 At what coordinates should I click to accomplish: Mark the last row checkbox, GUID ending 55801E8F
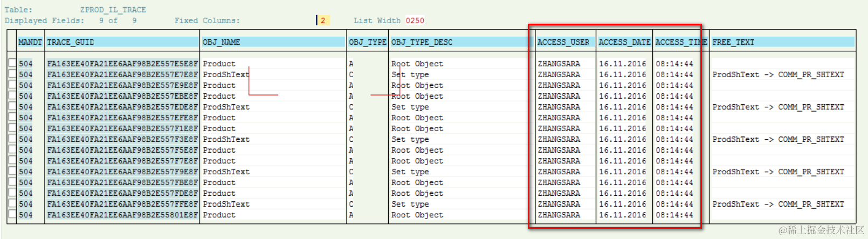pos(12,214)
